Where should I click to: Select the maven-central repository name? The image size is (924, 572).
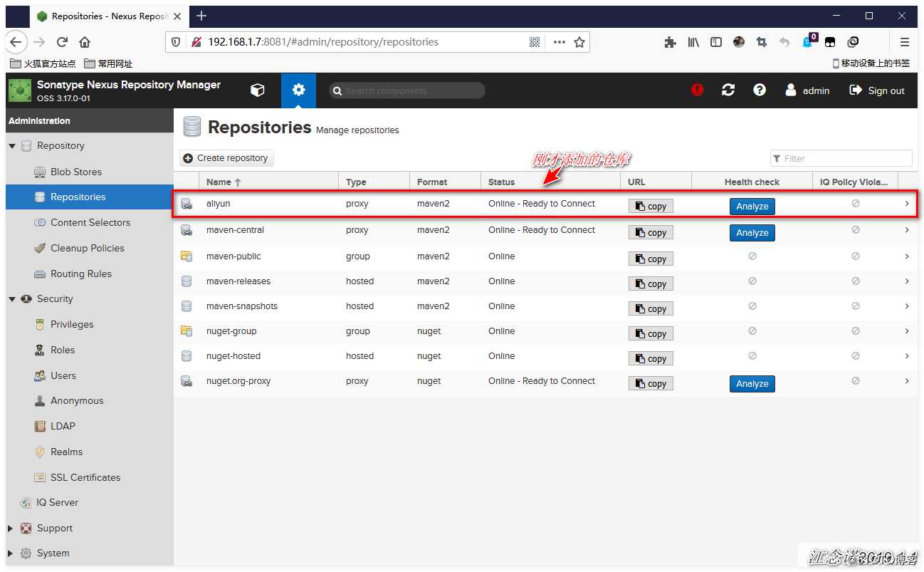(x=235, y=230)
